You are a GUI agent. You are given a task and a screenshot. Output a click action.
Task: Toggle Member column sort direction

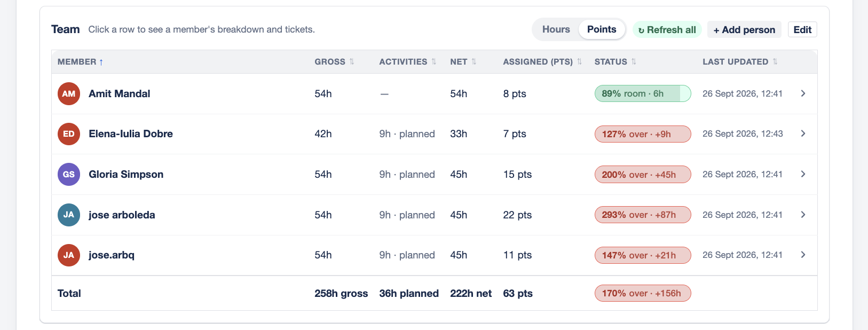pos(81,62)
